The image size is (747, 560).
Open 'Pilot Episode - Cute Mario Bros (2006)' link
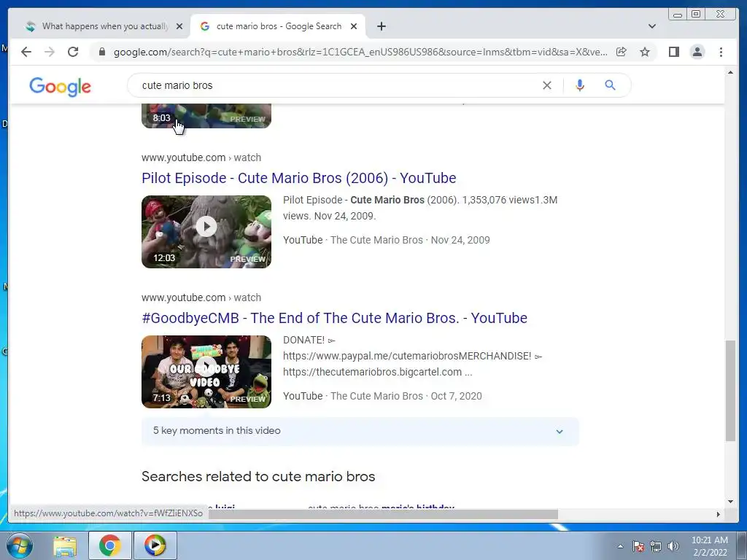pyautogui.click(x=298, y=178)
